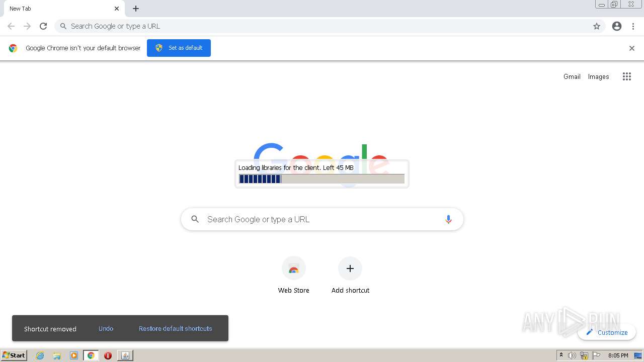
Task: Open the Web Store shortcut
Action: [294, 276]
